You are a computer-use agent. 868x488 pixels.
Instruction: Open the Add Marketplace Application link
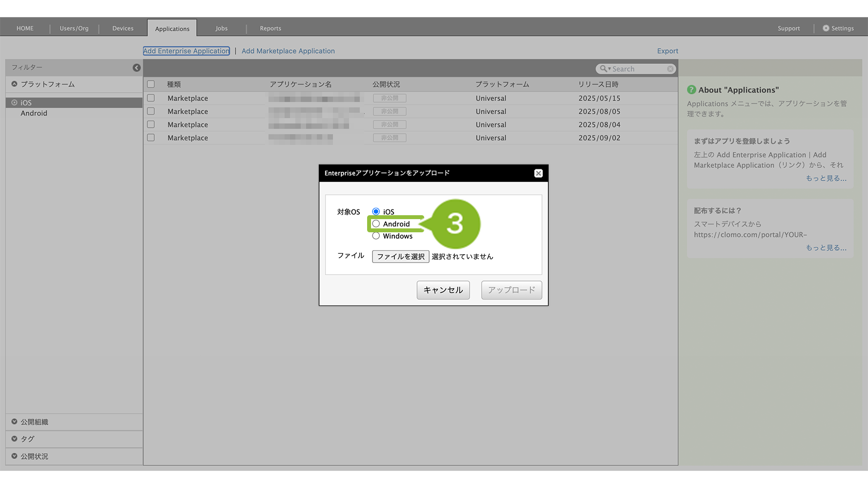point(288,51)
